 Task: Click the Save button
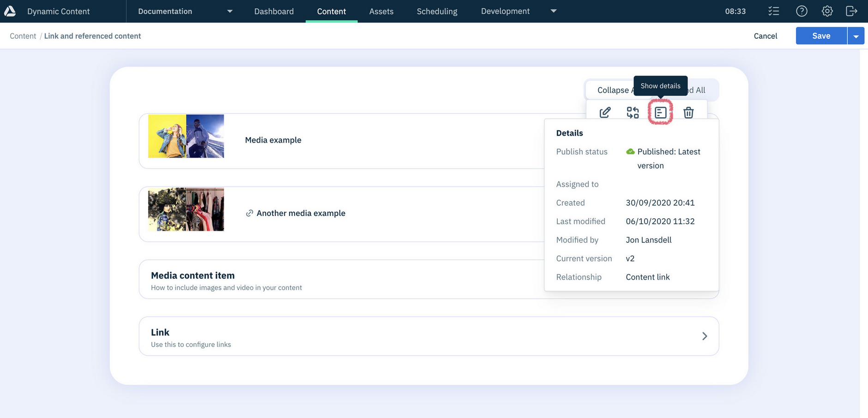click(x=821, y=36)
